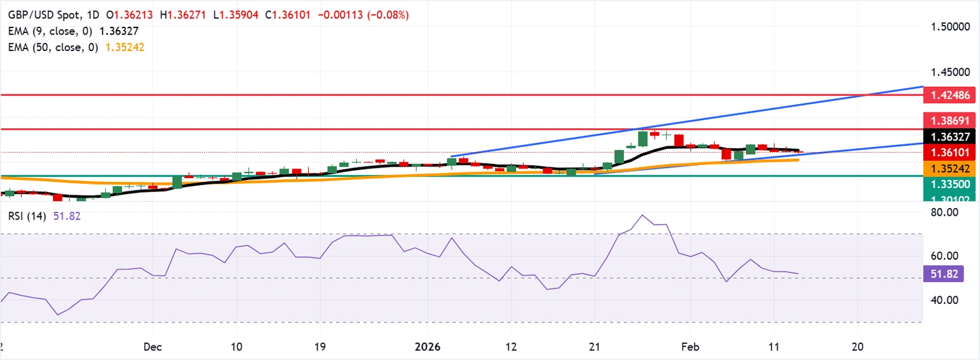Select the black 1.36327 EMA price tag
The image size is (980, 360).
click(x=943, y=137)
